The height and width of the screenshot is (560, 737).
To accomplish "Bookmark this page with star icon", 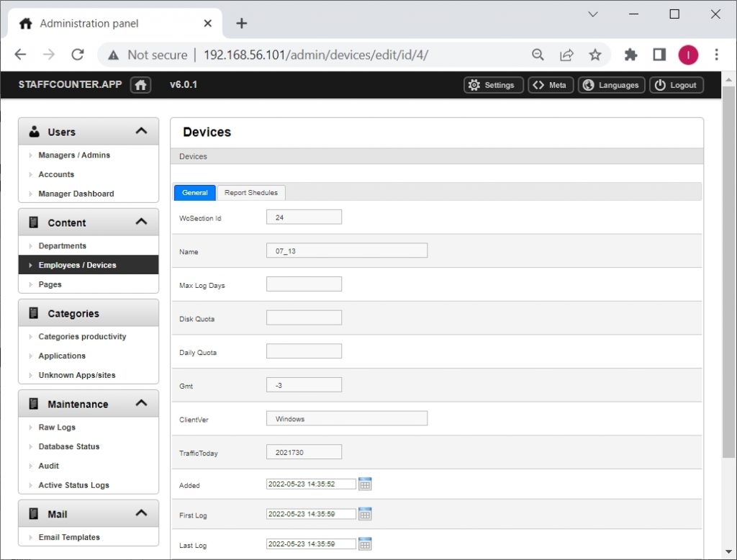I will click(595, 55).
